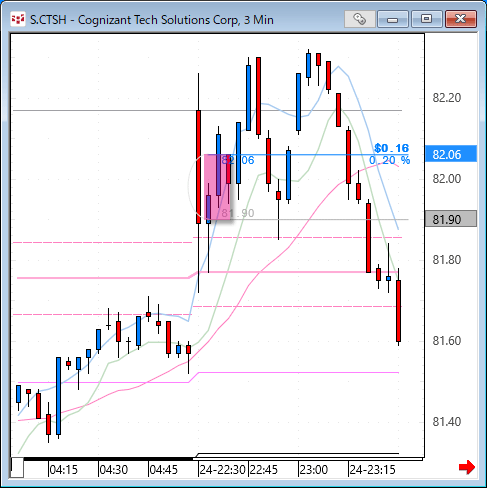
Task: Select the pink shaded measurement rectangle
Action: click(x=217, y=187)
